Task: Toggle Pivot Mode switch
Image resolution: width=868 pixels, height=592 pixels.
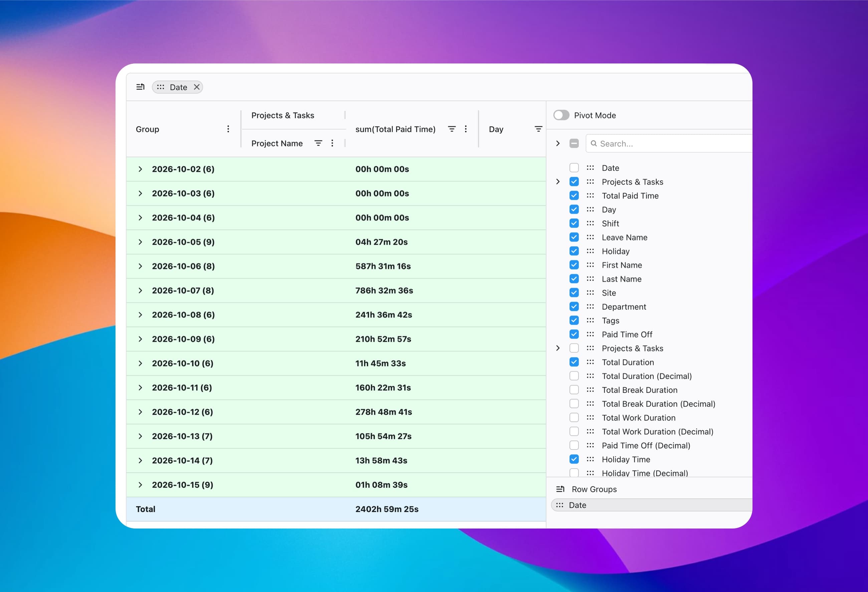Action: pos(561,115)
